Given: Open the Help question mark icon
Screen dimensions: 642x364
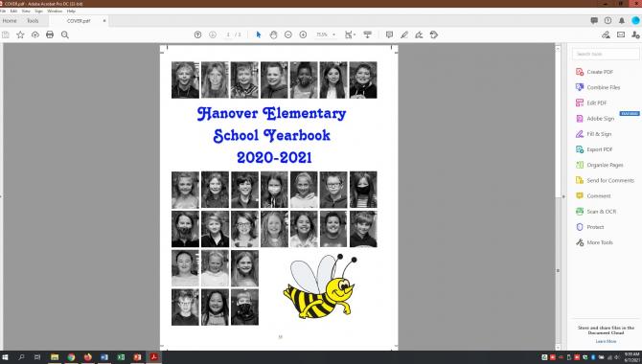Looking at the screenshot, I should pyautogui.click(x=608, y=20).
